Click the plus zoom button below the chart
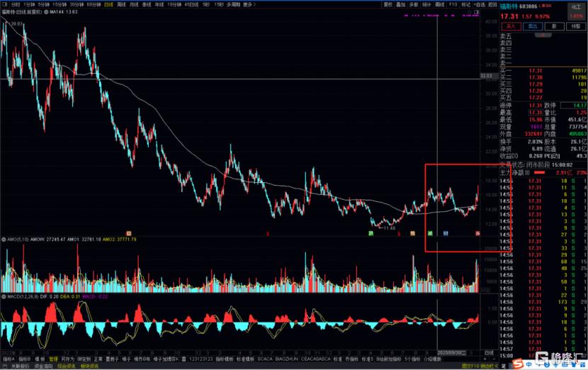This screenshot has height=370, width=588. pos(484,359)
